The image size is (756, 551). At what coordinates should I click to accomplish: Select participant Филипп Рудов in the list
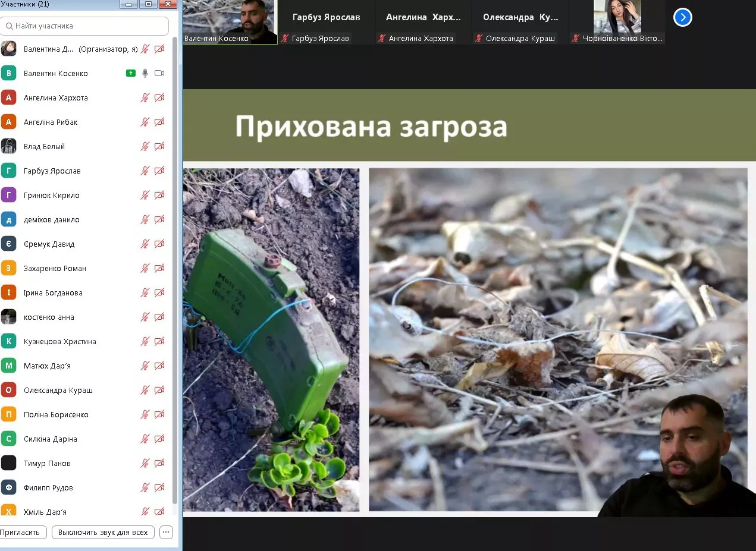coord(48,487)
